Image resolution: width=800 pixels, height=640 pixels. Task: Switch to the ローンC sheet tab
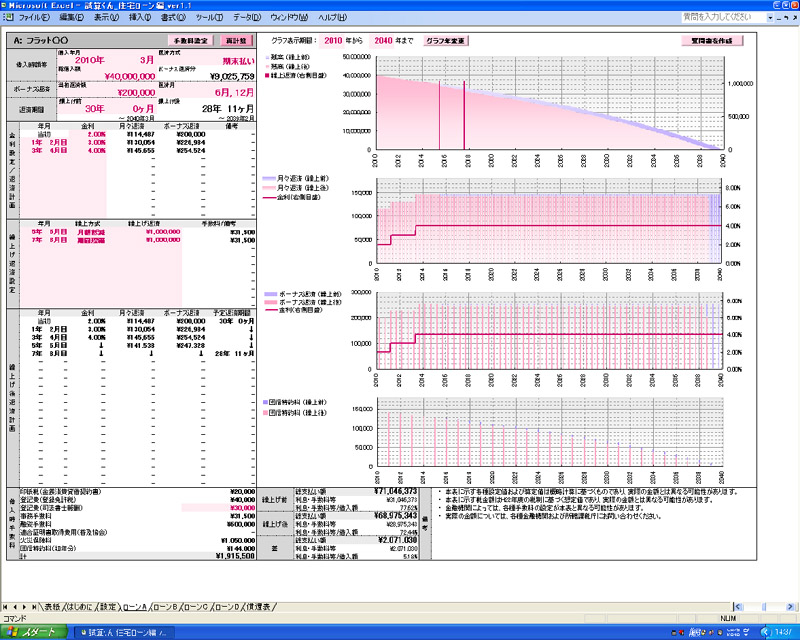click(x=195, y=607)
